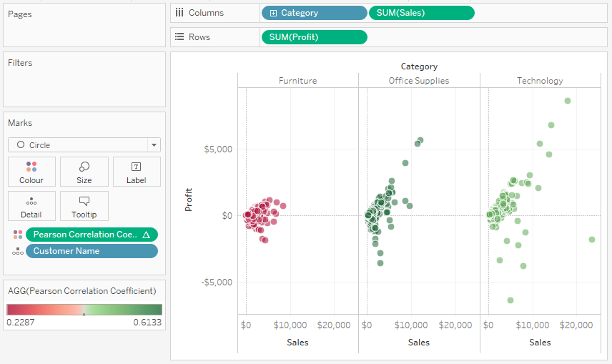Expand the Category pill plus icon
This screenshot has width=612, height=364.
[x=273, y=14]
